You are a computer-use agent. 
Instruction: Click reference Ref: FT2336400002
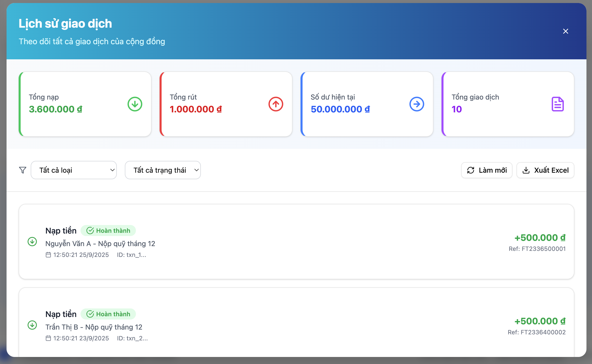[537, 332]
